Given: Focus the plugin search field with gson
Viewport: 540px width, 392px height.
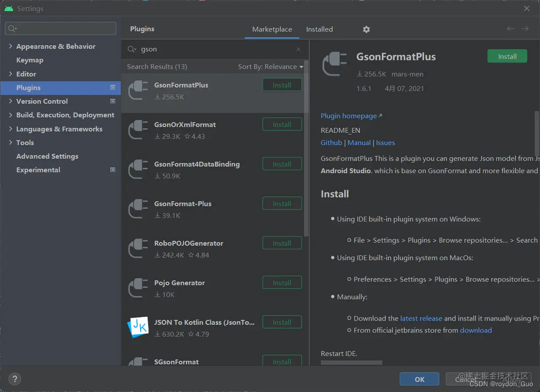Looking at the screenshot, I should coord(215,49).
